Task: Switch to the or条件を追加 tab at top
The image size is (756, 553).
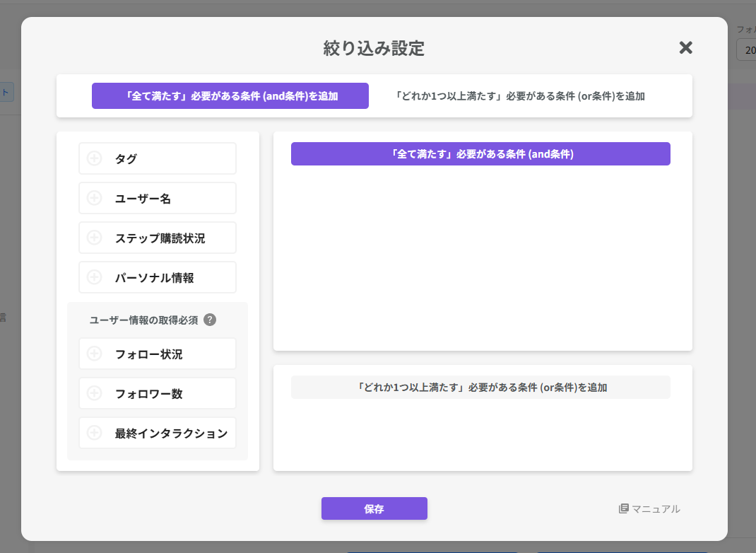Action: (x=520, y=96)
